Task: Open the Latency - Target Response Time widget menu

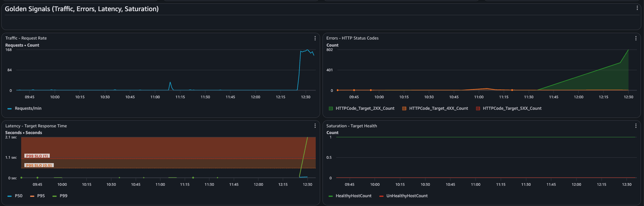Action: pyautogui.click(x=315, y=126)
